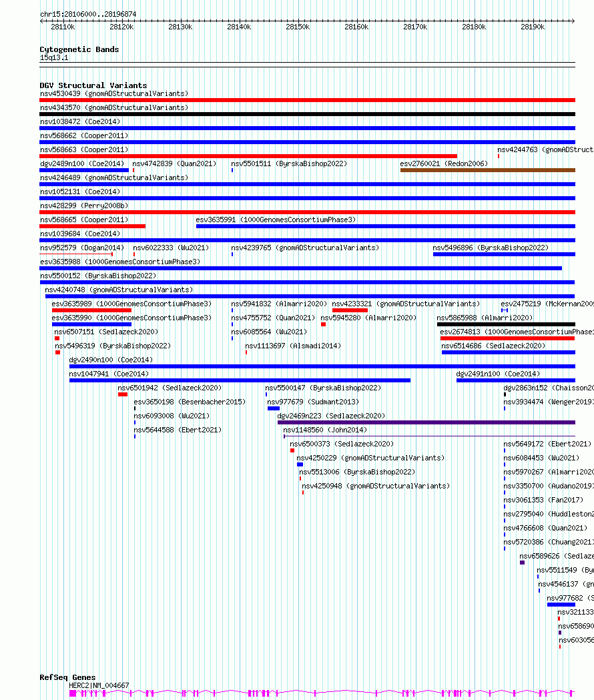594x700 pixels.
Task: Click nsv5501511 (ByrskaBishop2022) label
Action: 289,164
